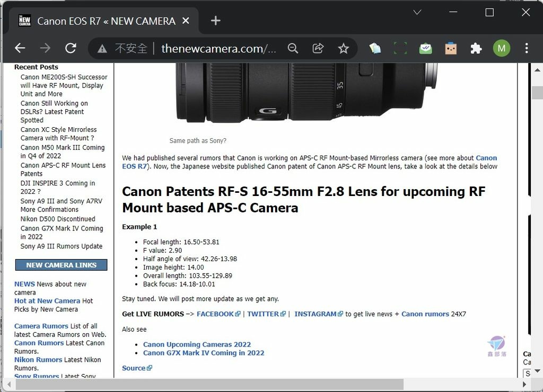Select the Canon EOS R7 « NEW CAMERA tab
The width and height of the screenshot is (543, 392).
click(103, 21)
